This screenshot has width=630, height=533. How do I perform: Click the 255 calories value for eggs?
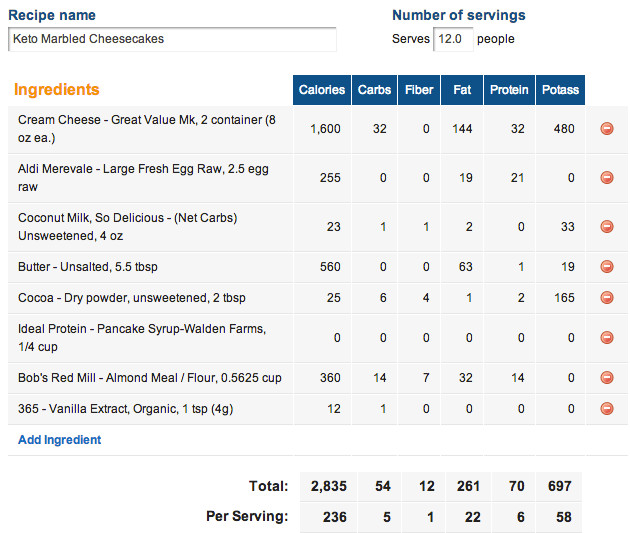(x=330, y=178)
